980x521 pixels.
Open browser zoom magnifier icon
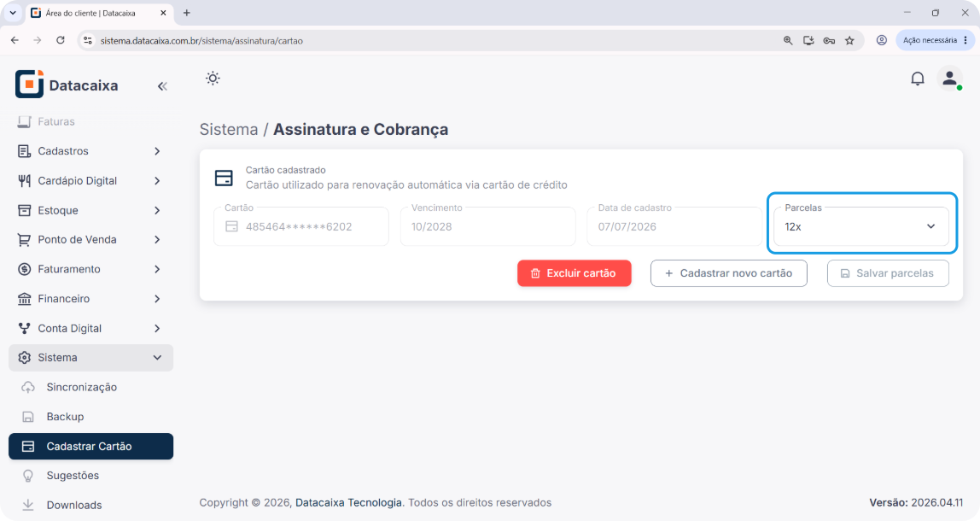(787, 41)
